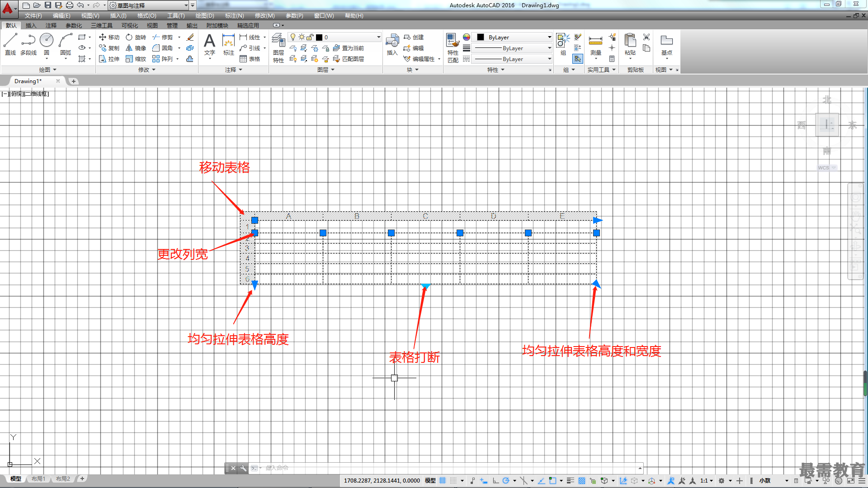Click 匹配图层 button
The height and width of the screenshot is (488, 868).
coord(349,59)
